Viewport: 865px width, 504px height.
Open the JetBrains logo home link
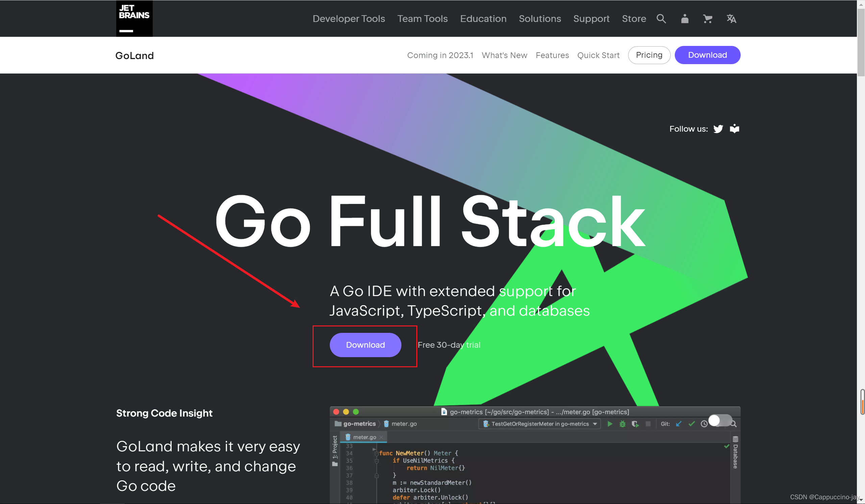(x=134, y=19)
